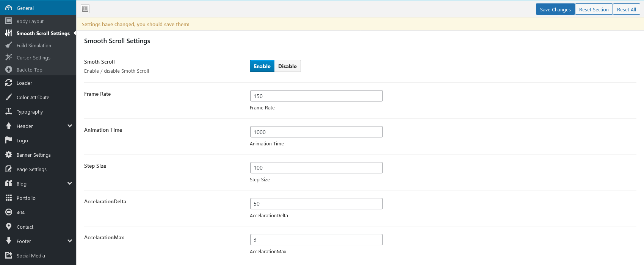Click the Fuild Simulation brush icon
Screen dimensions: 644x265
[9, 45]
